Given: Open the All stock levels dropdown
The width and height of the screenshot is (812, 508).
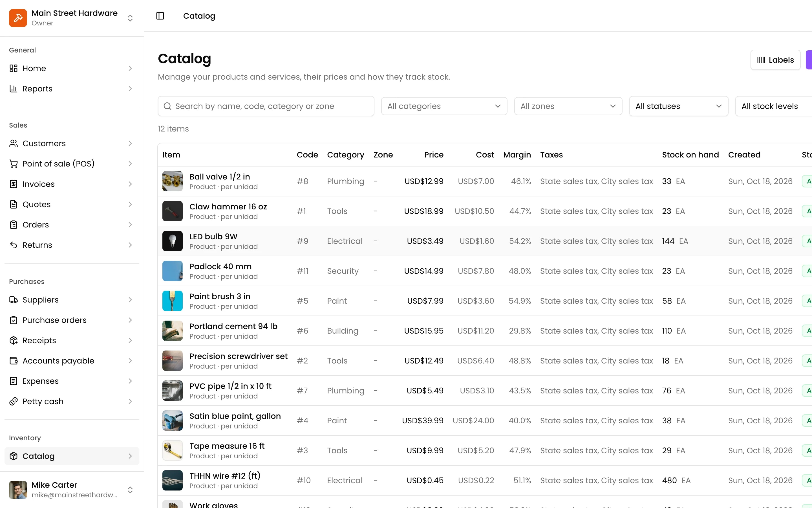Looking at the screenshot, I should (x=773, y=106).
